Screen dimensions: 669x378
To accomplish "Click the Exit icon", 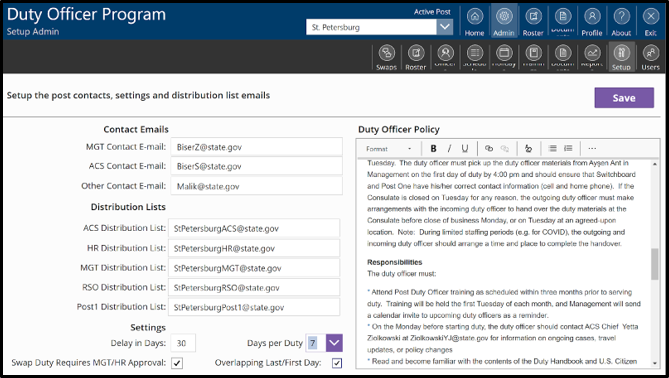I will coord(650,22).
